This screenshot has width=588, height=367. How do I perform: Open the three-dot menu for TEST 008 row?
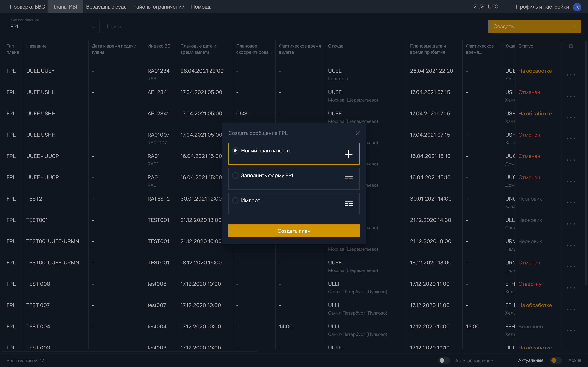[571, 288]
